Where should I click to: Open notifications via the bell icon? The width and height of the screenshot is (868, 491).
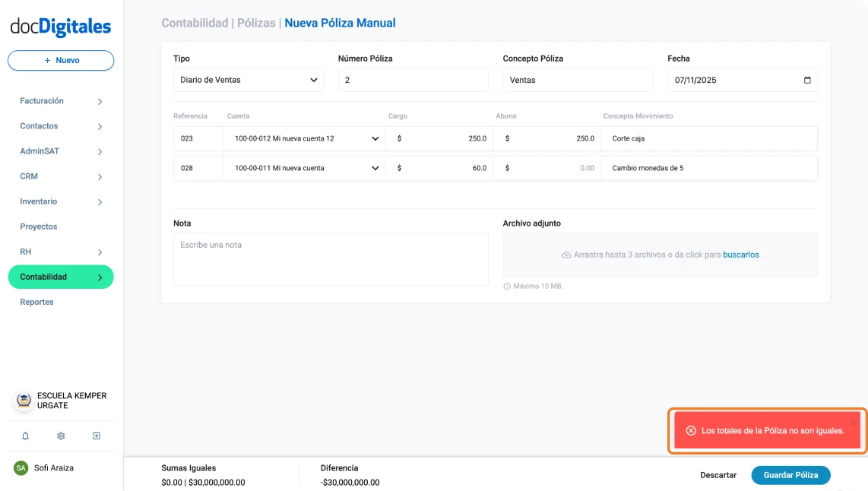[x=24, y=436]
